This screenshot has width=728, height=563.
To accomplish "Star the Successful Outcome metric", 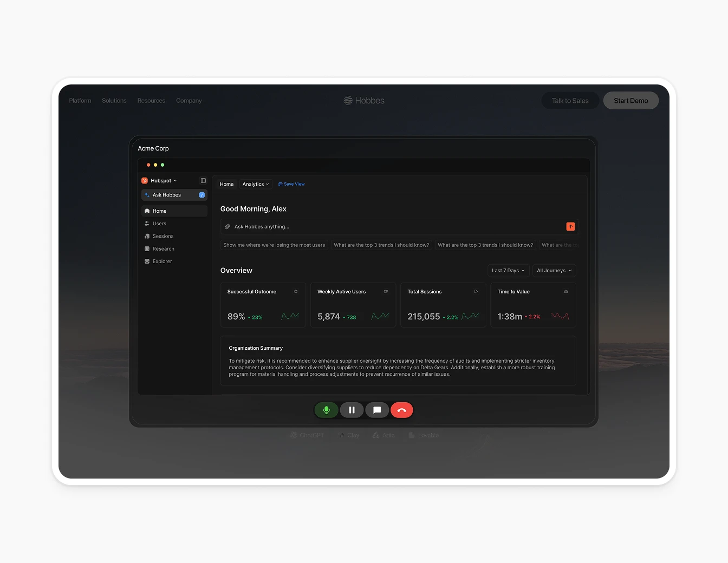I will tap(296, 291).
